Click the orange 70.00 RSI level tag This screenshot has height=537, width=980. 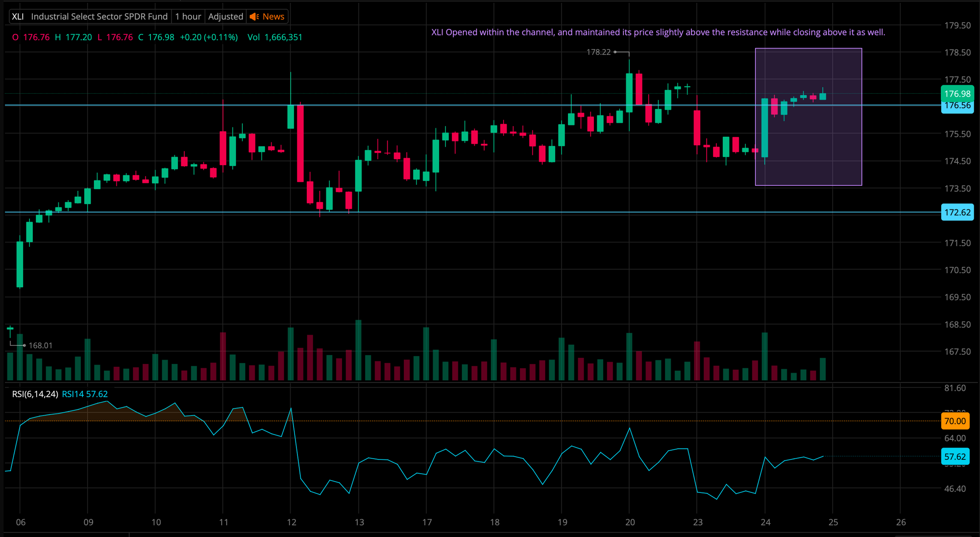[955, 421]
